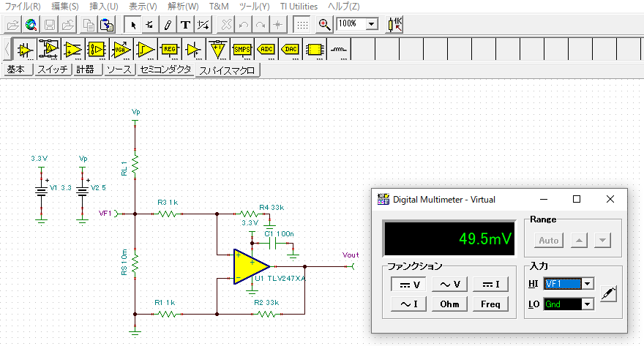Viewport: 644px width, 346px height.
Task: Click the web search globe icon
Action: [x=31, y=25]
